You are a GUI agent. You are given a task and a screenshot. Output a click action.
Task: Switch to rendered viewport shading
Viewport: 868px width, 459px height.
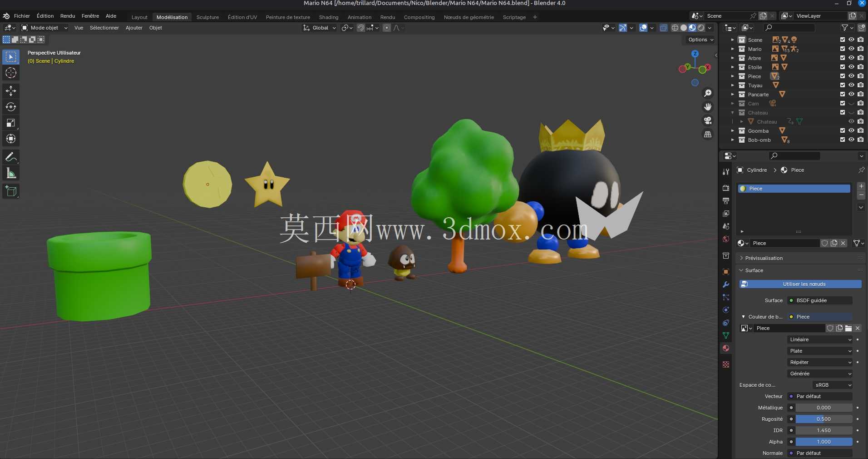pyautogui.click(x=701, y=28)
